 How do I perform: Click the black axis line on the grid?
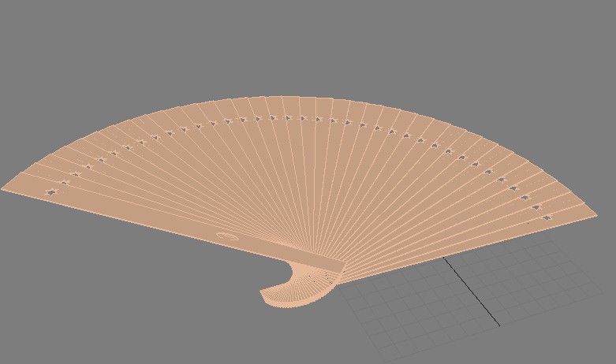(x=472, y=292)
